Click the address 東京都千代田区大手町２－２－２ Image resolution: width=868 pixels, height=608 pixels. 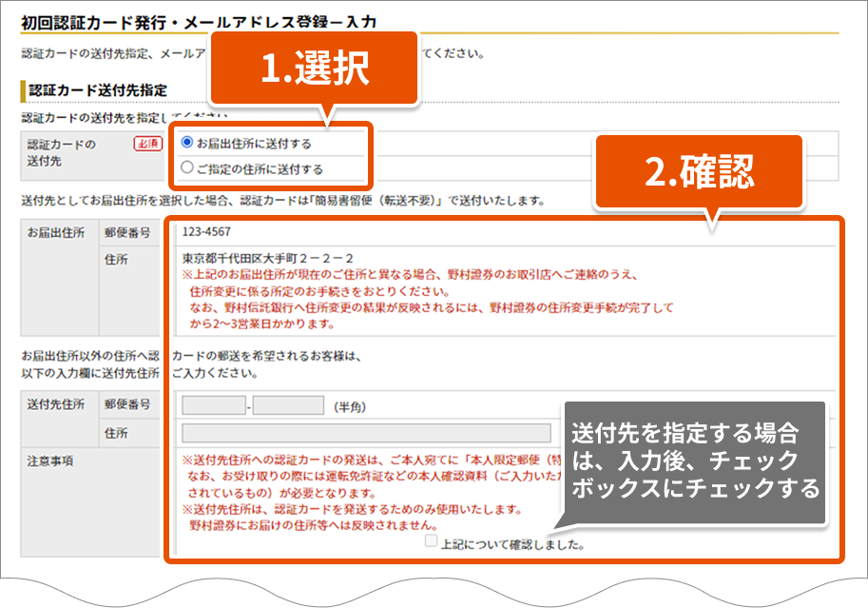268,258
